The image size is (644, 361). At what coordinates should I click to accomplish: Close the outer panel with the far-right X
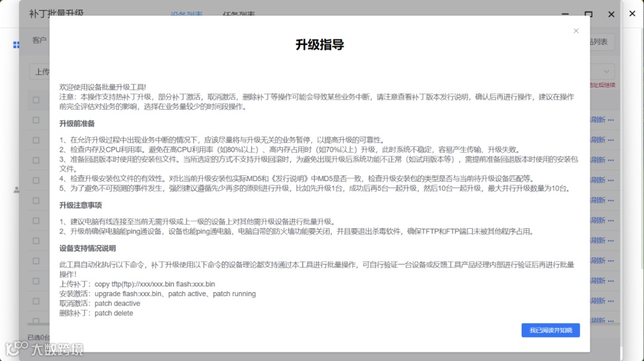[632, 14]
